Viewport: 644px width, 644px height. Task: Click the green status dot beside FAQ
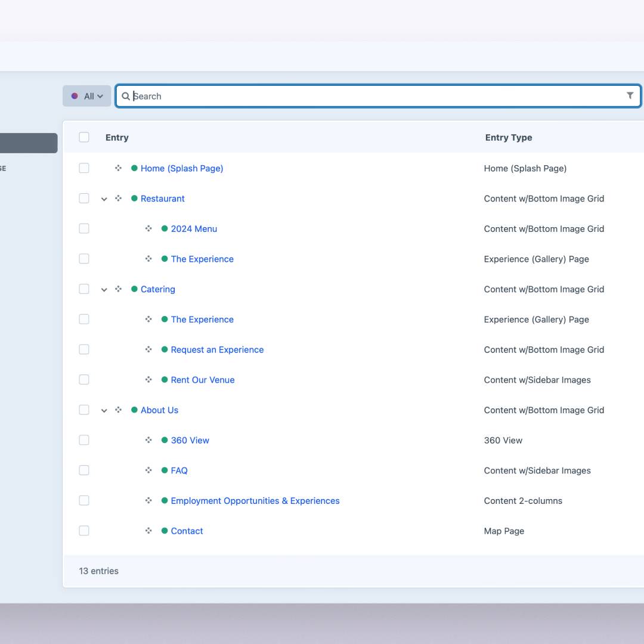[165, 470]
